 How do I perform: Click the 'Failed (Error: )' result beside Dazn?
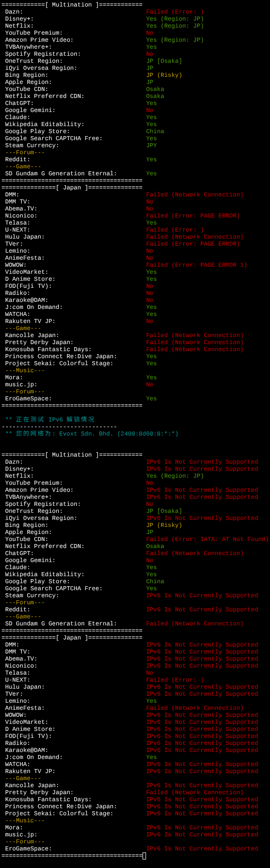175,12
